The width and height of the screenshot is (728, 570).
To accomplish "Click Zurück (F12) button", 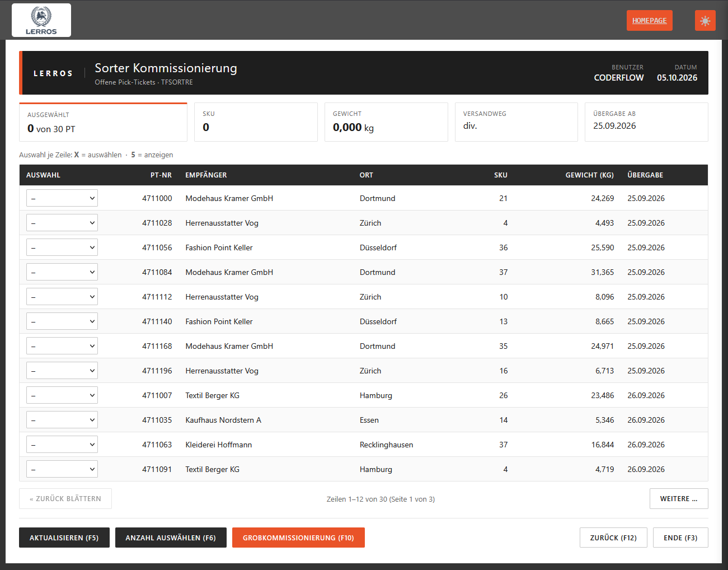I will [613, 538].
